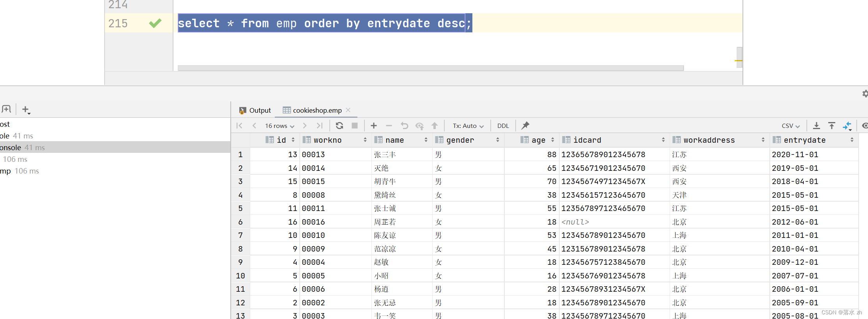
Task: Click the compare data arrows icon
Action: tap(847, 126)
